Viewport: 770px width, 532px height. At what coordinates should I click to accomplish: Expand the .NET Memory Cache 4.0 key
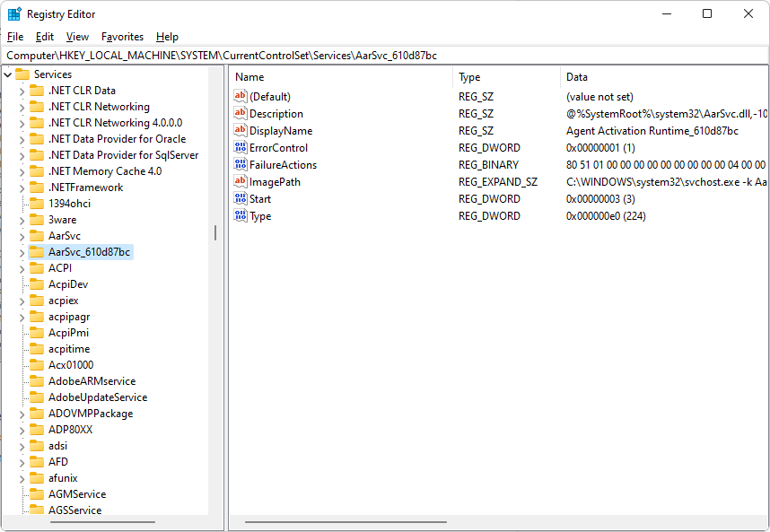click(22, 171)
